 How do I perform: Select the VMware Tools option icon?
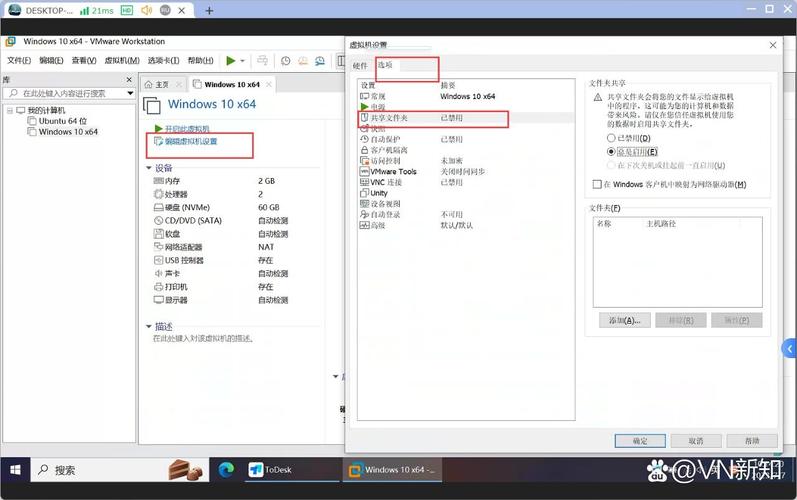(364, 172)
